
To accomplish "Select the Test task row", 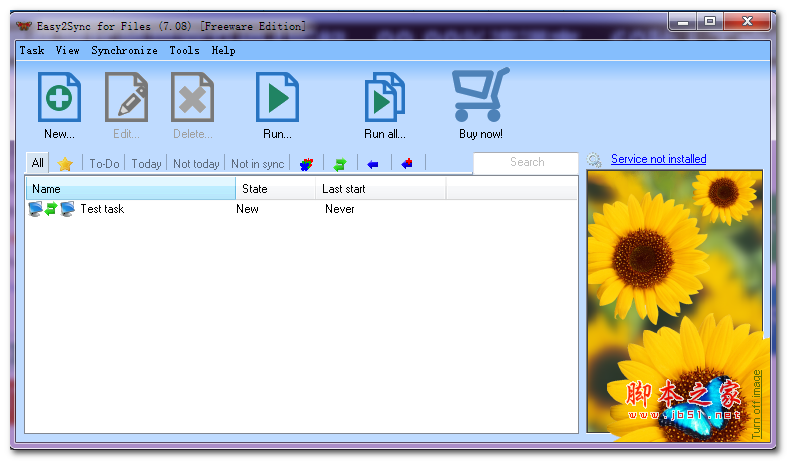I will [301, 209].
